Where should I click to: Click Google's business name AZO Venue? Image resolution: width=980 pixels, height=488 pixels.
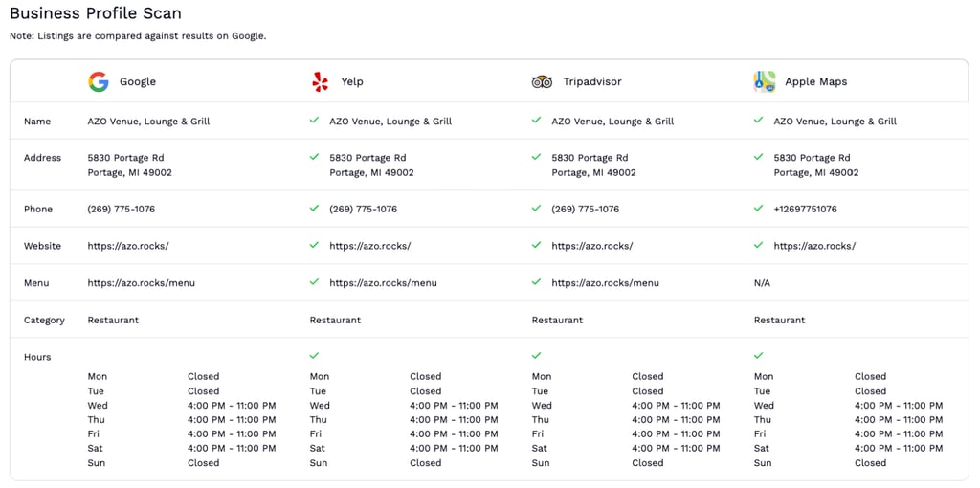click(148, 122)
